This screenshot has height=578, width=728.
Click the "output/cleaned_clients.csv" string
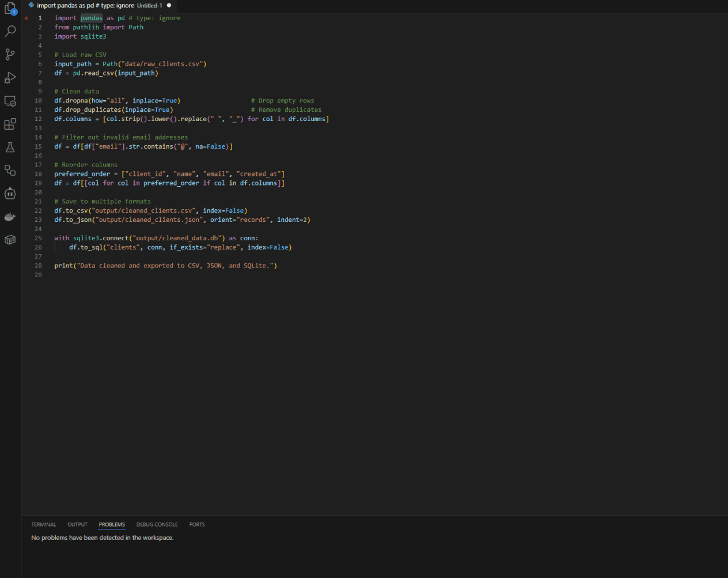click(x=143, y=211)
